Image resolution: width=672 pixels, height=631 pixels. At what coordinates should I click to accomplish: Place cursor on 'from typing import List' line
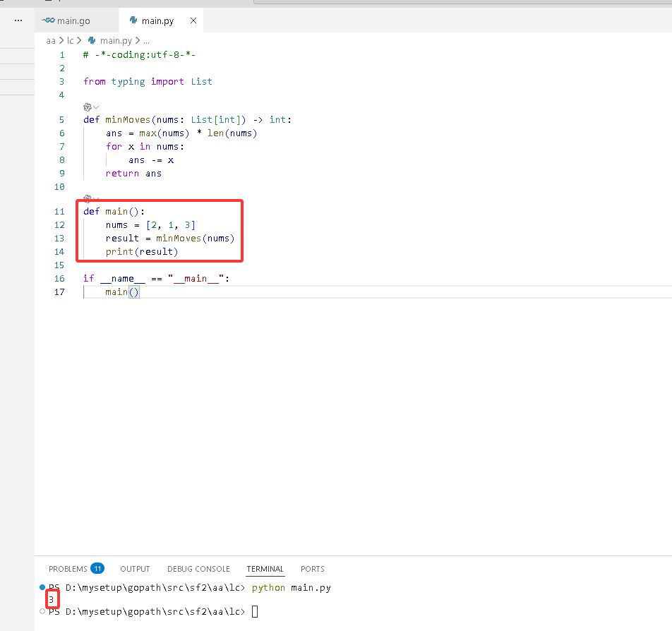[x=148, y=81]
